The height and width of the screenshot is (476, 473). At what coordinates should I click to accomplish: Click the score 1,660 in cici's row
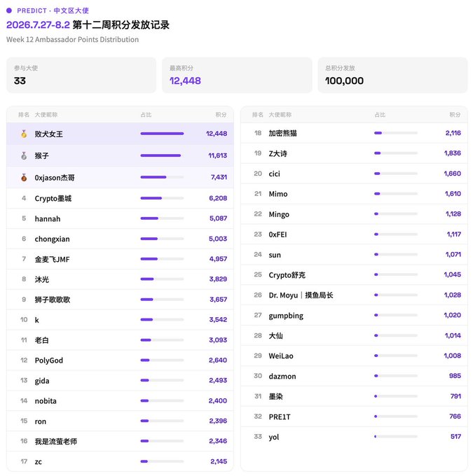pyautogui.click(x=453, y=174)
